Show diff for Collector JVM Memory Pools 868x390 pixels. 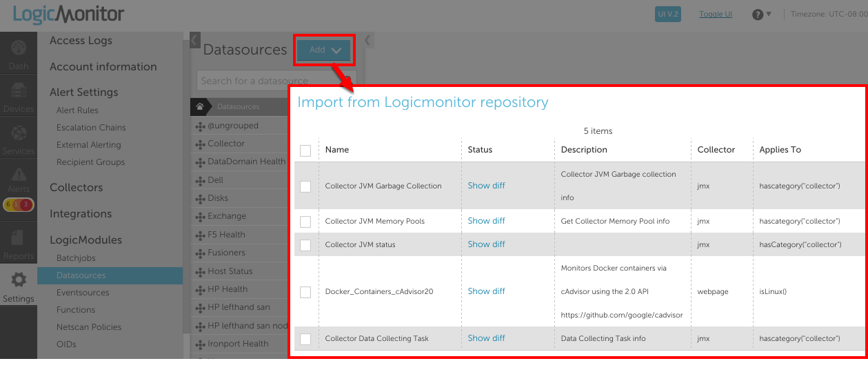(x=486, y=221)
